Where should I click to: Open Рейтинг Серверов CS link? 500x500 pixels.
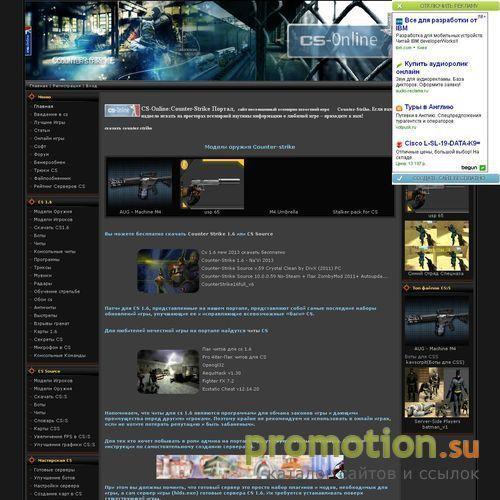pyautogui.click(x=59, y=186)
